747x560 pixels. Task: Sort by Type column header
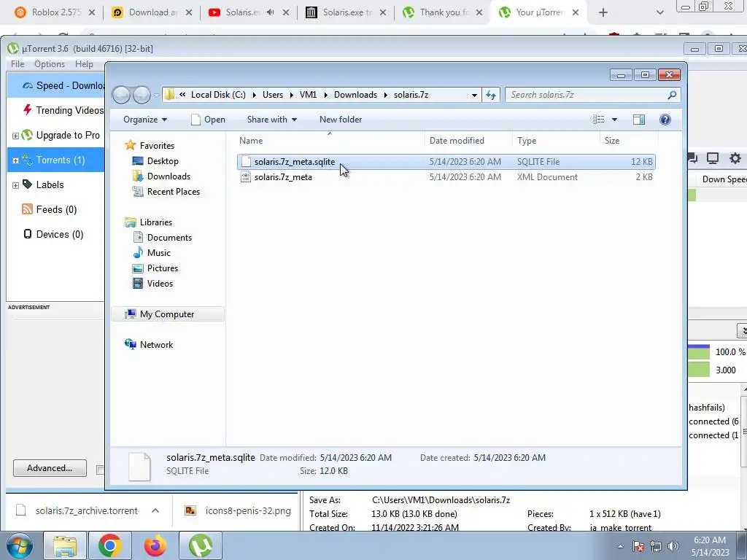click(527, 141)
